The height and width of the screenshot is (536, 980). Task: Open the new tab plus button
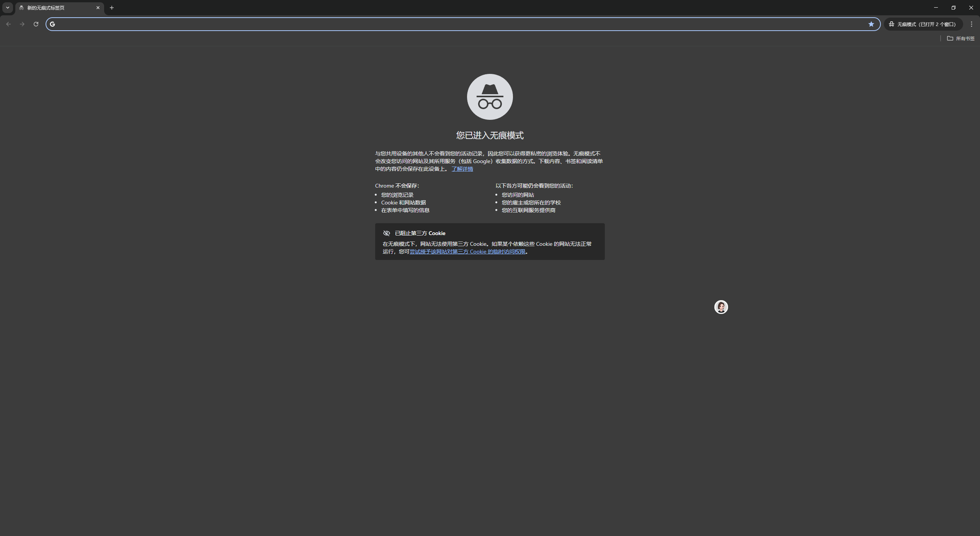click(x=112, y=8)
